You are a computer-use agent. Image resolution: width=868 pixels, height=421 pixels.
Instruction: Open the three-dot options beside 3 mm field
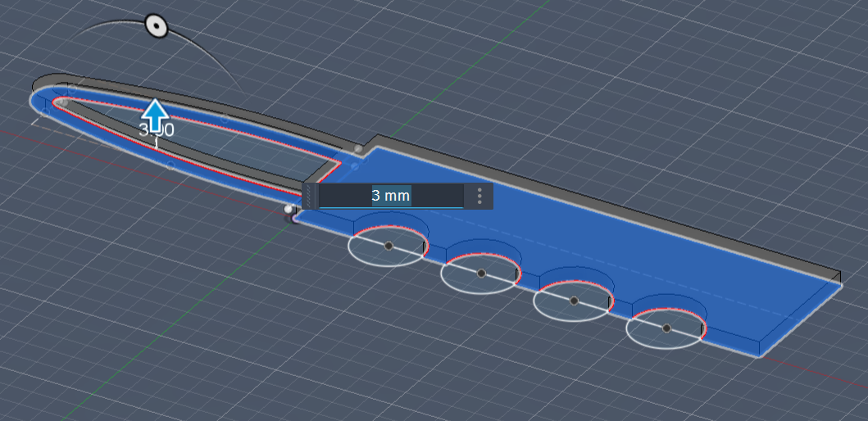(479, 196)
